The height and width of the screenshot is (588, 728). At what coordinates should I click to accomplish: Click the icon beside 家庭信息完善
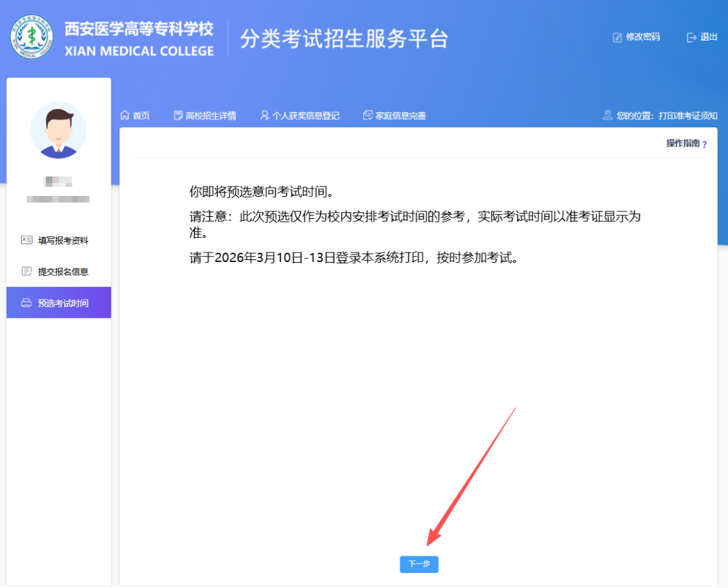point(367,115)
